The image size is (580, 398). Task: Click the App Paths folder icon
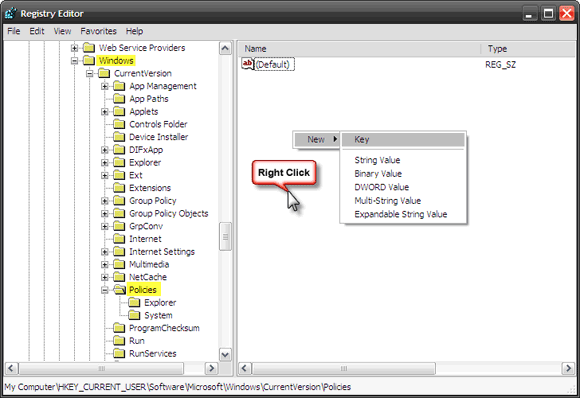pyautogui.click(x=119, y=98)
